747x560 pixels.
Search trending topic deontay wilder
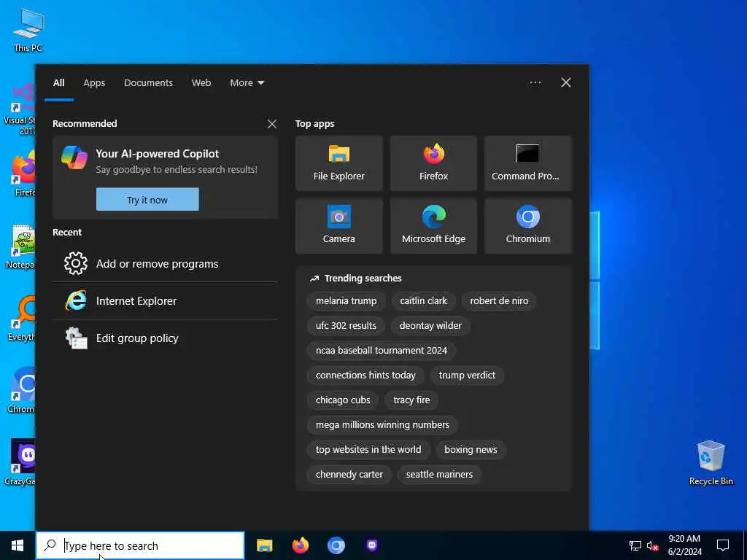click(430, 326)
